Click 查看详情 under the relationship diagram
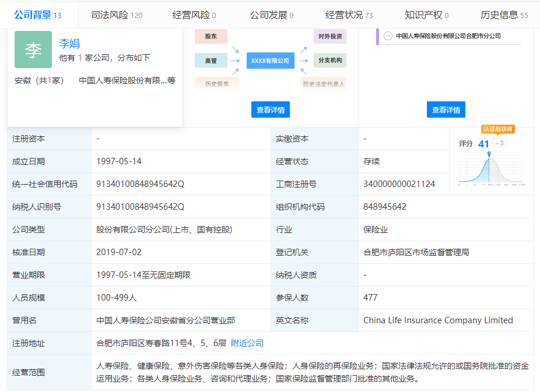540x392 pixels. (x=271, y=110)
